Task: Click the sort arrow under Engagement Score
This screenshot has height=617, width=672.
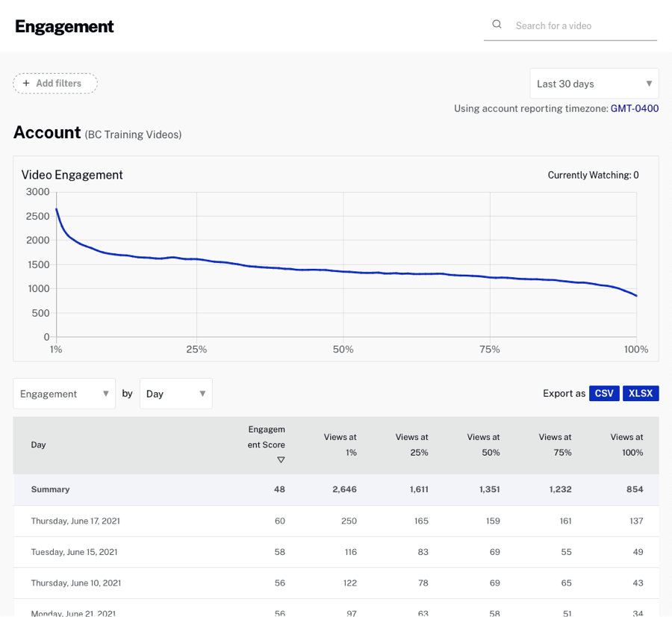Action: pyautogui.click(x=281, y=460)
